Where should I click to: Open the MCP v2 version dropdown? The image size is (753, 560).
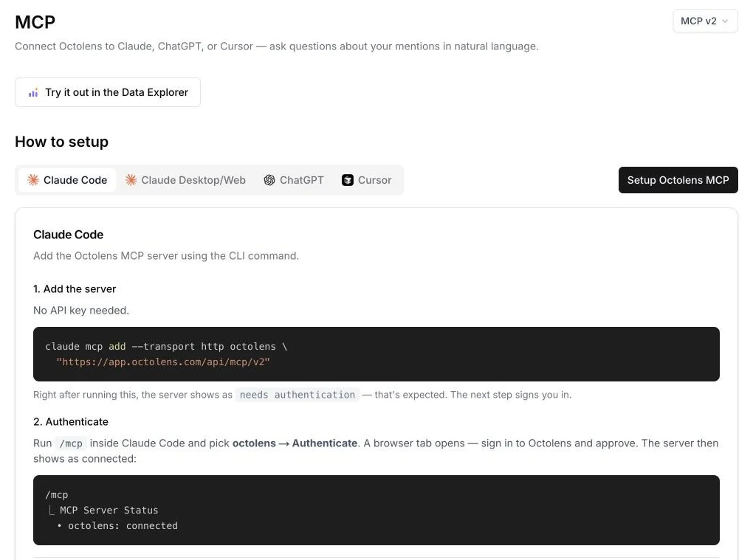[x=705, y=21]
